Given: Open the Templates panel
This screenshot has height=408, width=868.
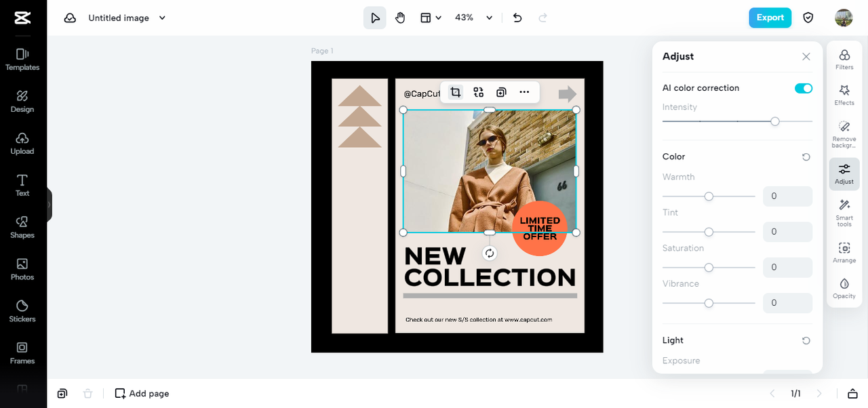Looking at the screenshot, I should coord(22,59).
